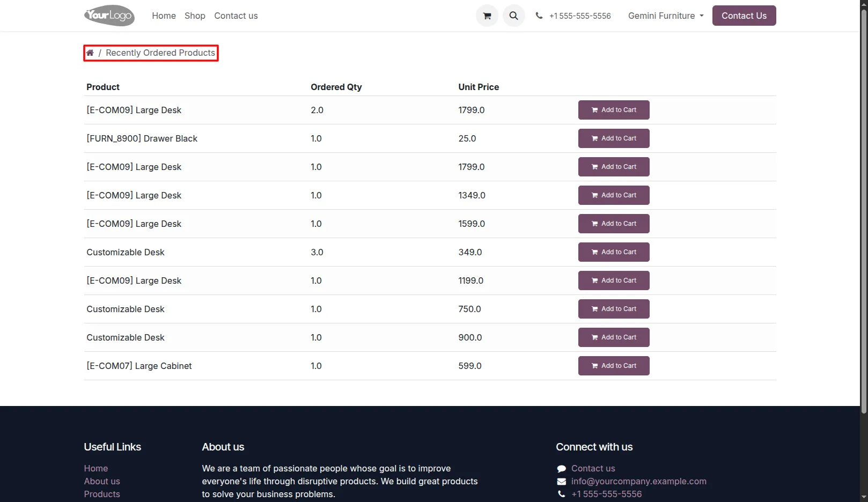Click the home icon in breadcrumb
The height and width of the screenshot is (502, 868).
(90, 53)
